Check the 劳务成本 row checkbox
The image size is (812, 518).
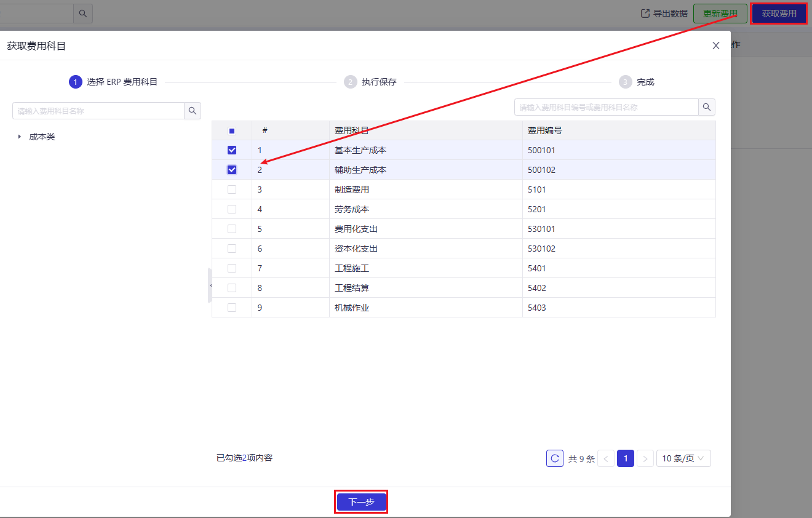232,209
